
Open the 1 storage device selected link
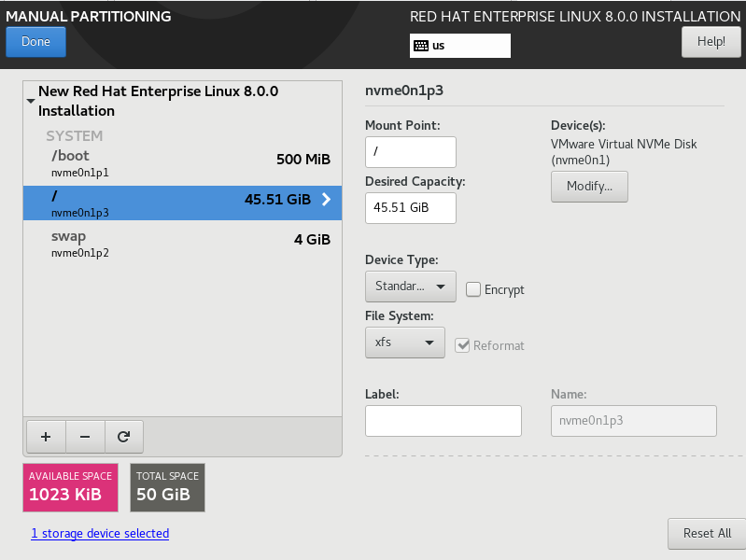point(100,533)
